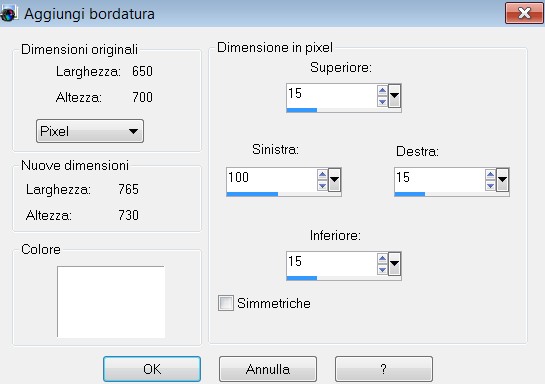Open the Inferiore slider dropdown arrow

point(394,264)
